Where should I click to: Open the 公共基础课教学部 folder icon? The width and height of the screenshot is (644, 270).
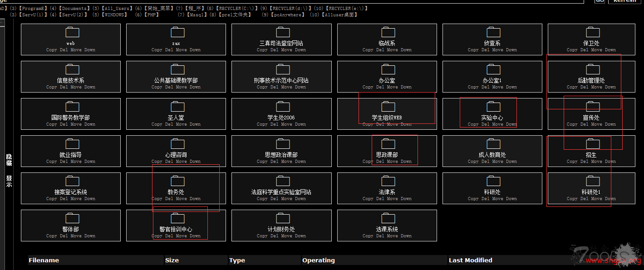(177, 69)
